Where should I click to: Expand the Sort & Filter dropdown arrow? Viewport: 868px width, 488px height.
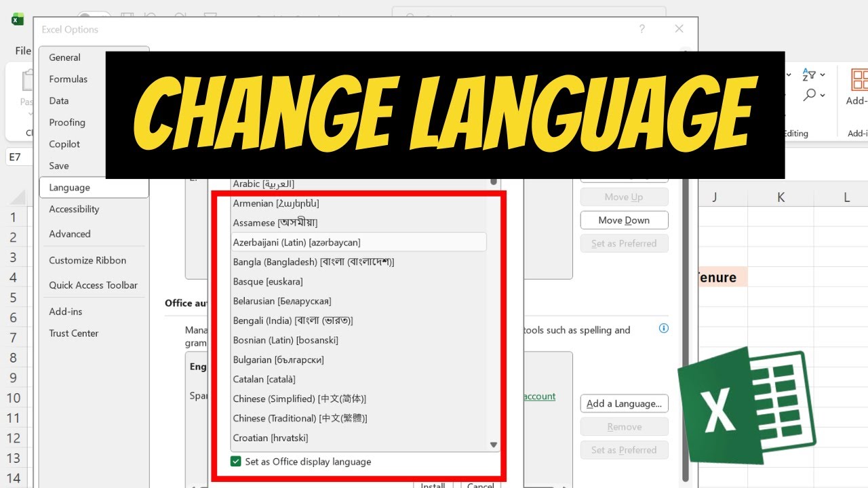(x=823, y=75)
